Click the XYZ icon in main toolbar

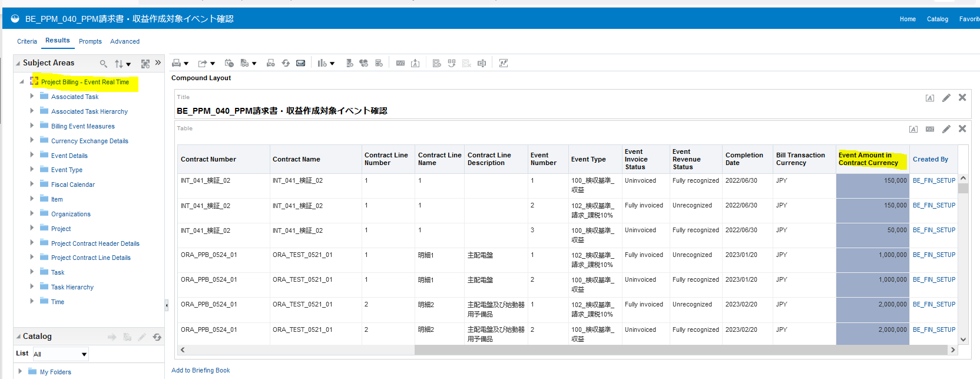[x=400, y=63]
